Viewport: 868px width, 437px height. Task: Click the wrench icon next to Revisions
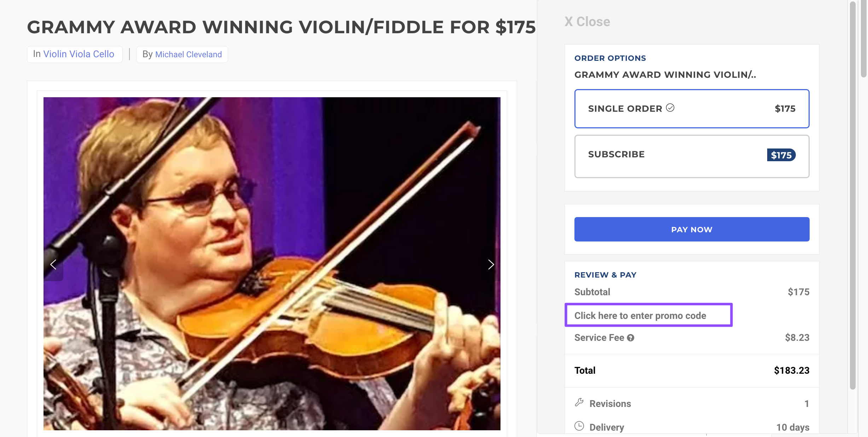[x=579, y=402]
